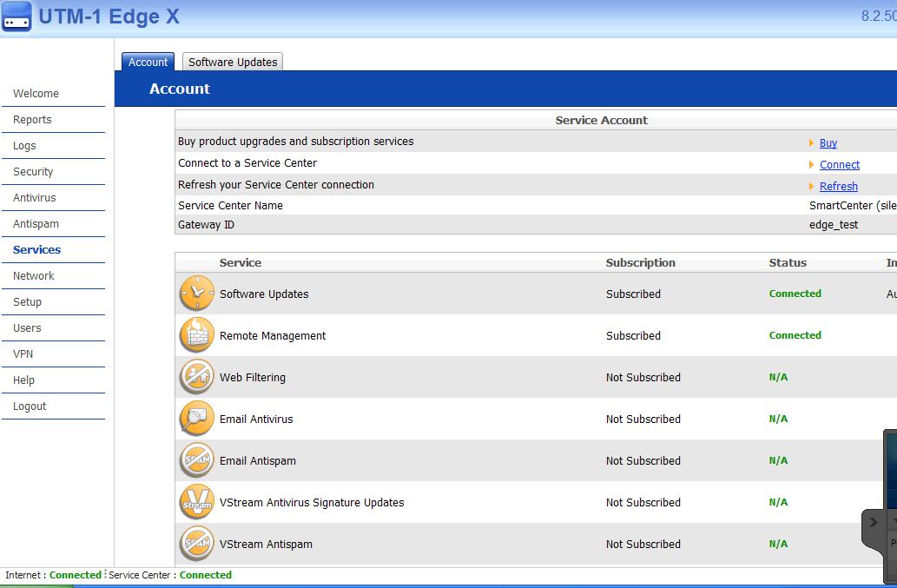Click the VStream Antivirus Signature Updates icon

pos(197,502)
